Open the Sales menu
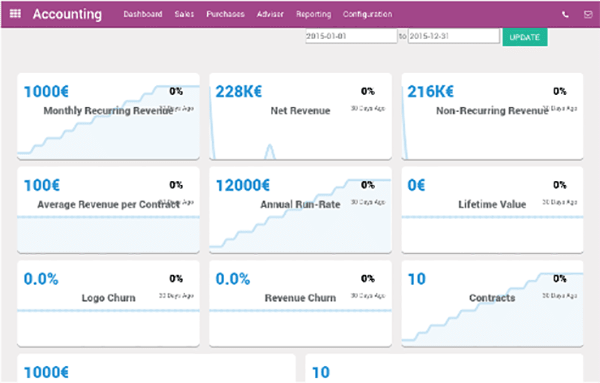Image resolution: width=600 pixels, height=383 pixels. tap(184, 14)
